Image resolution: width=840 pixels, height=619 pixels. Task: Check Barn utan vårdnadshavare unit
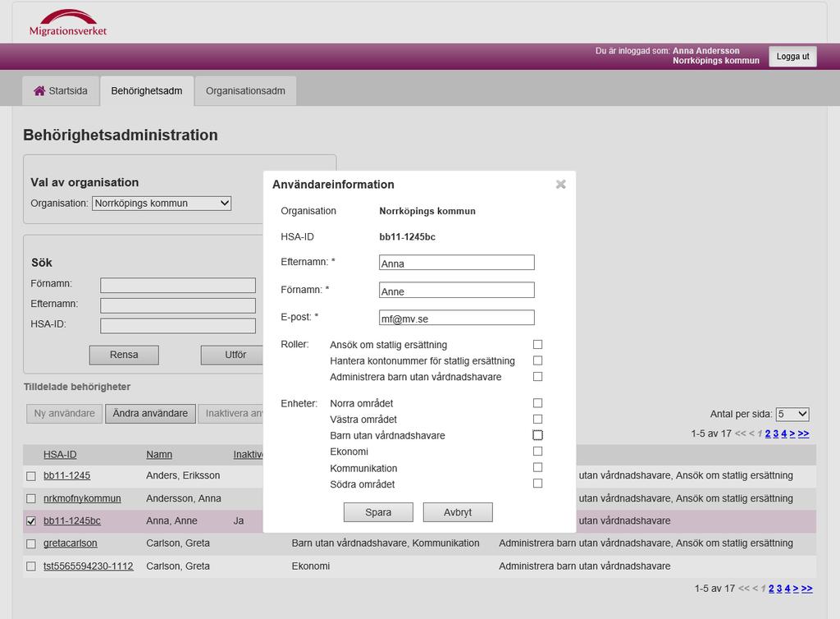click(x=538, y=435)
